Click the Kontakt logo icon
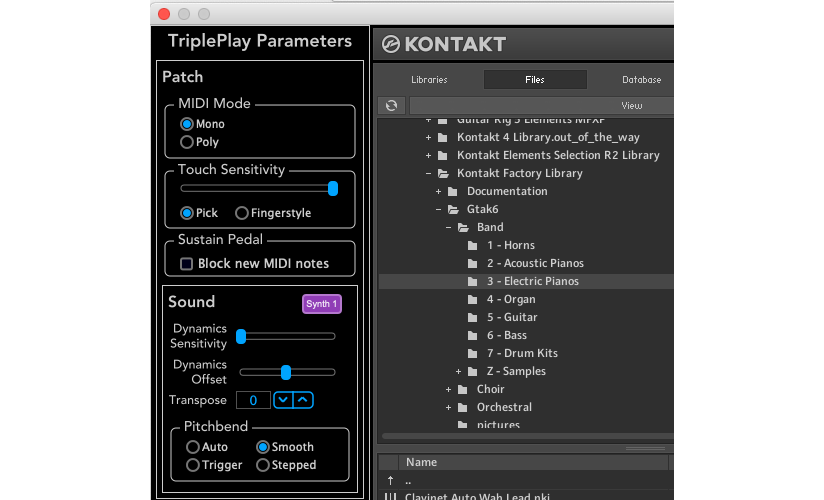This screenshot has height=500, width=824. point(389,44)
